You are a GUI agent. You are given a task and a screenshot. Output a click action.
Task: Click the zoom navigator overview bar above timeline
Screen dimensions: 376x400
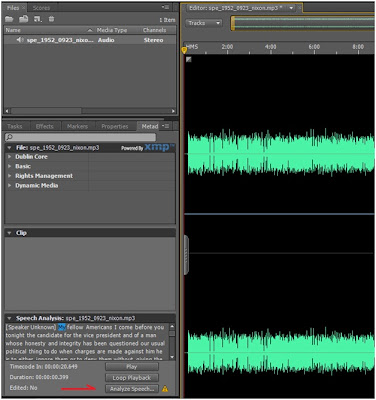coord(302,23)
